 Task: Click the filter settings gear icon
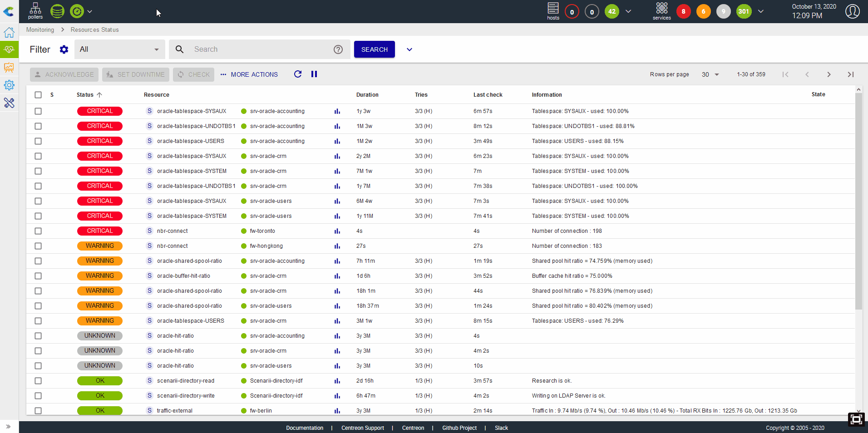(x=64, y=49)
